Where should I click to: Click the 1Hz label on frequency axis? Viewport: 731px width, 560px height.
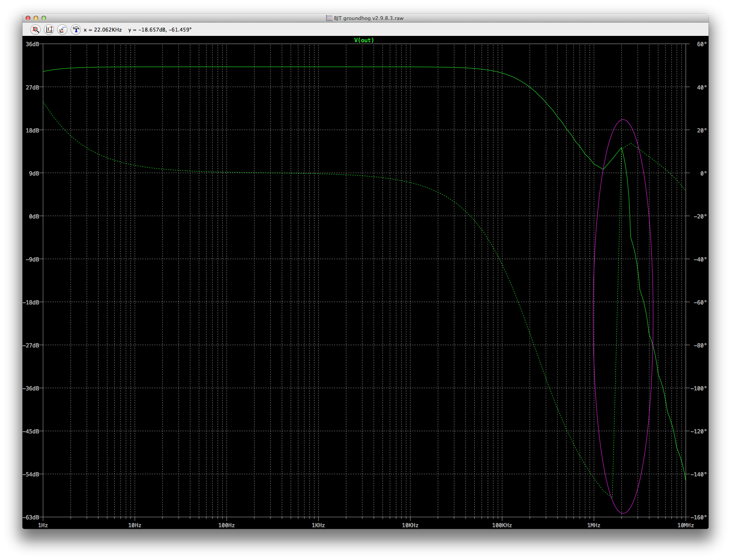pos(43,525)
